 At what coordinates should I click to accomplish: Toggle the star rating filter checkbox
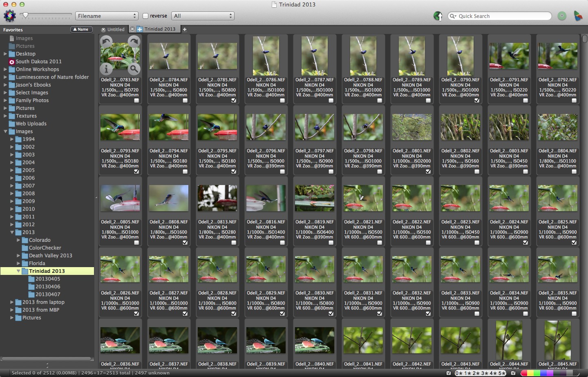pyautogui.click(x=449, y=373)
